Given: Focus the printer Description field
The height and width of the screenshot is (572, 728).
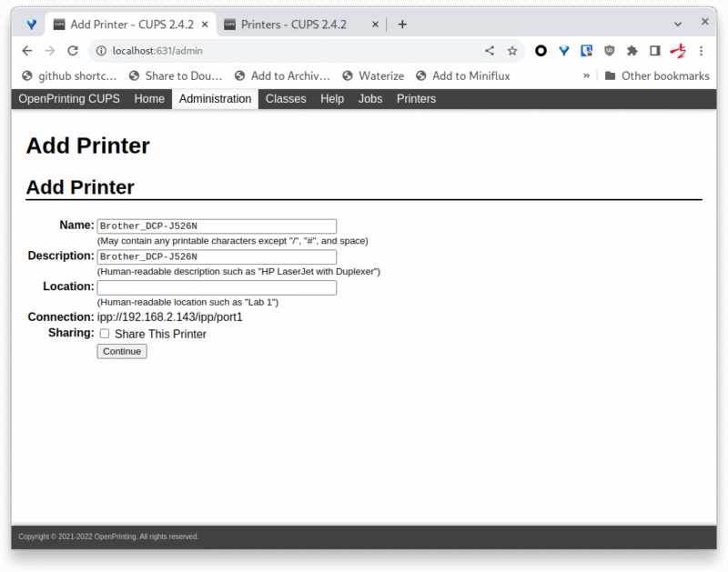Looking at the screenshot, I should (x=217, y=256).
